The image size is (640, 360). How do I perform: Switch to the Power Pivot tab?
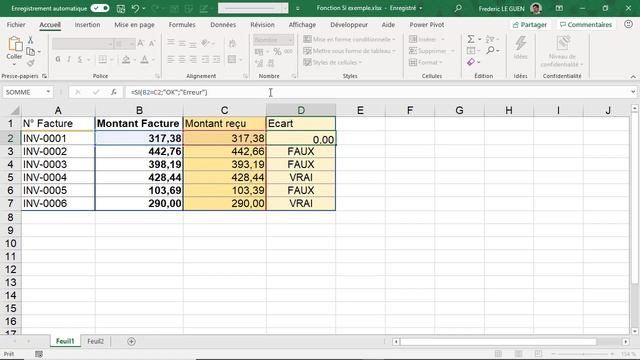427,24
